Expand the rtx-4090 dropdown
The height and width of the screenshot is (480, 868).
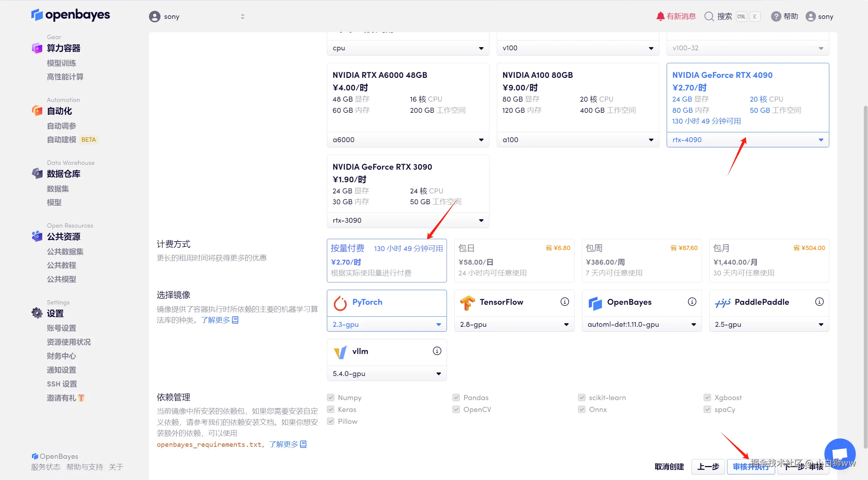748,140
